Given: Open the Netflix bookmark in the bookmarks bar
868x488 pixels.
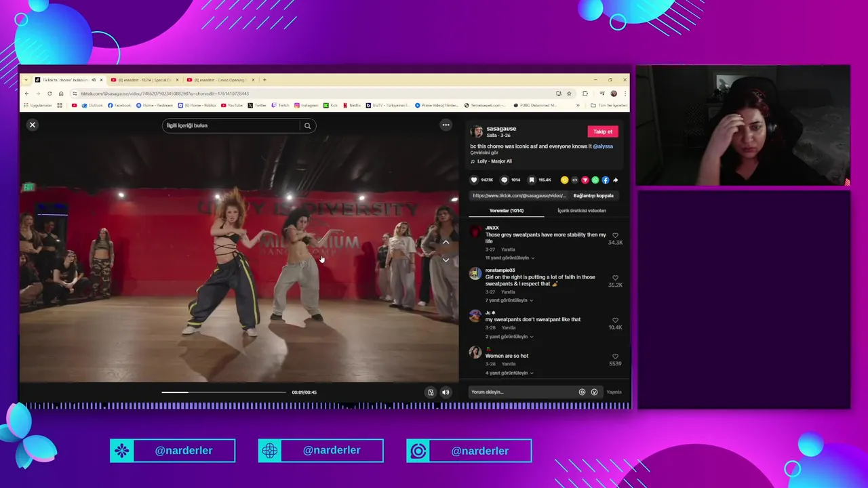Looking at the screenshot, I should pyautogui.click(x=352, y=105).
